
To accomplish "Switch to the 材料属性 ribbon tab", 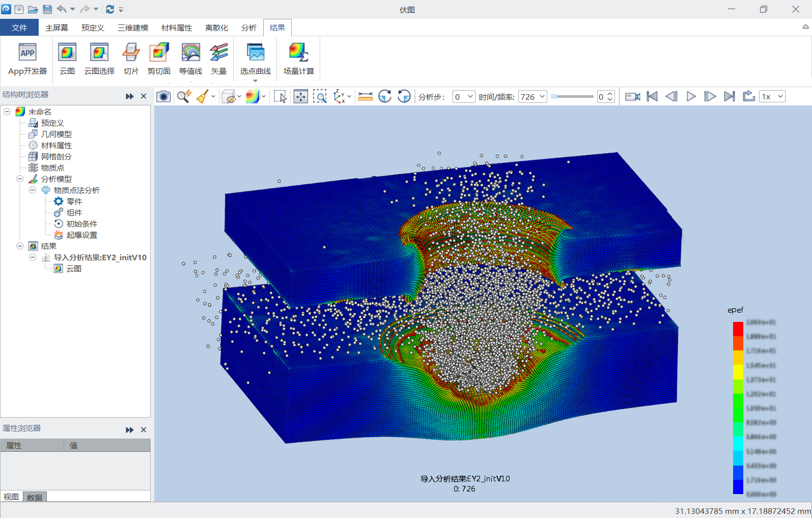I will [177, 28].
